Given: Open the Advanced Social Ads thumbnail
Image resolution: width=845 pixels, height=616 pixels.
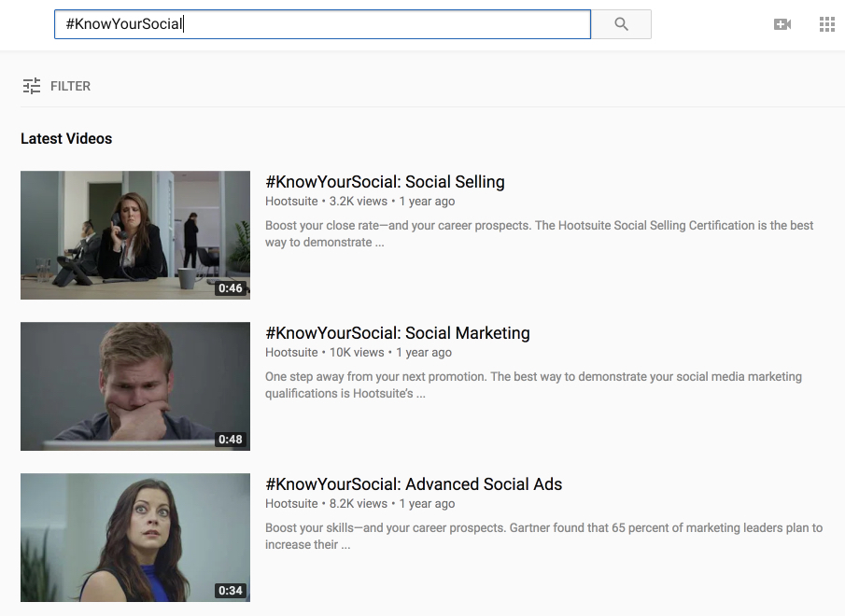Looking at the screenshot, I should click(x=135, y=537).
